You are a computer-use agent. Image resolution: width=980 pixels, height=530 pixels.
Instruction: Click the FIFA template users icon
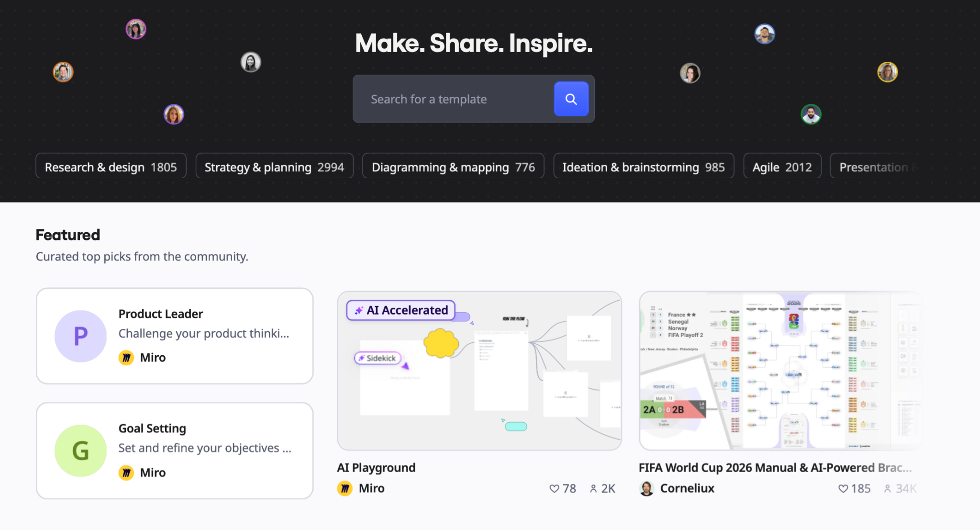tap(888, 488)
